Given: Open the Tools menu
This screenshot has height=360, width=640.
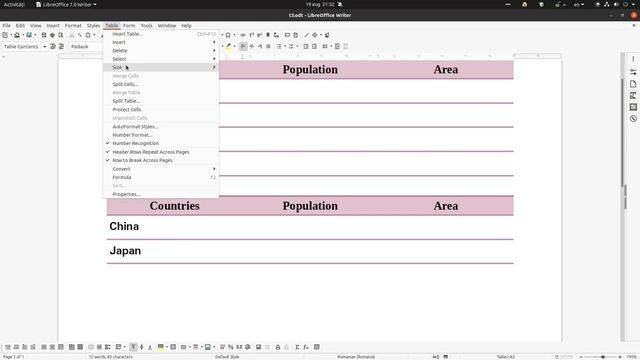Looking at the screenshot, I should click(x=146, y=26).
